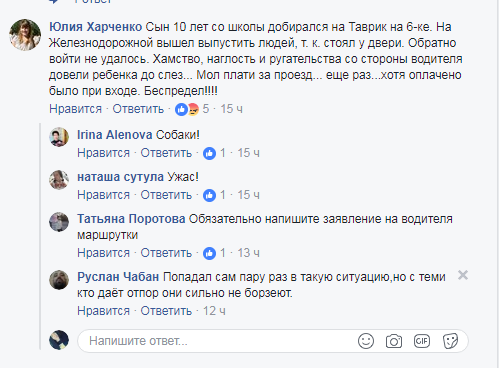Click in the Напишите ответ field
This screenshot has height=368, width=499.
click(273, 341)
